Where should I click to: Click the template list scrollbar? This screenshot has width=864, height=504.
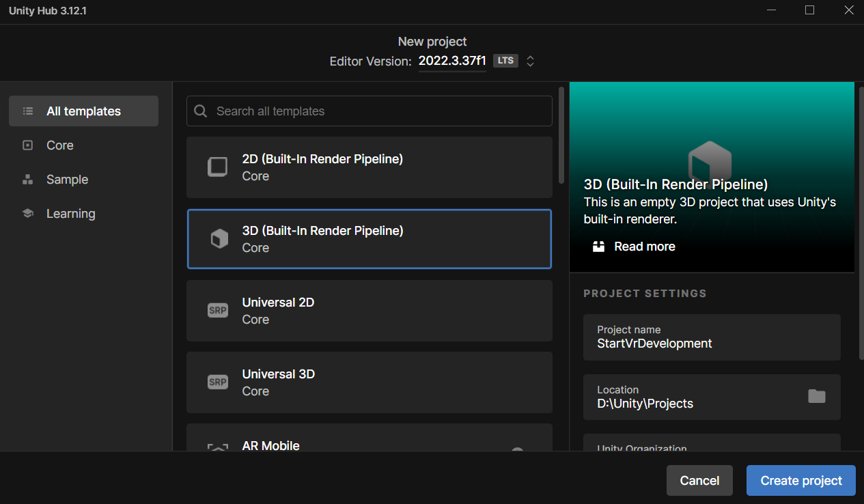pyautogui.click(x=561, y=135)
